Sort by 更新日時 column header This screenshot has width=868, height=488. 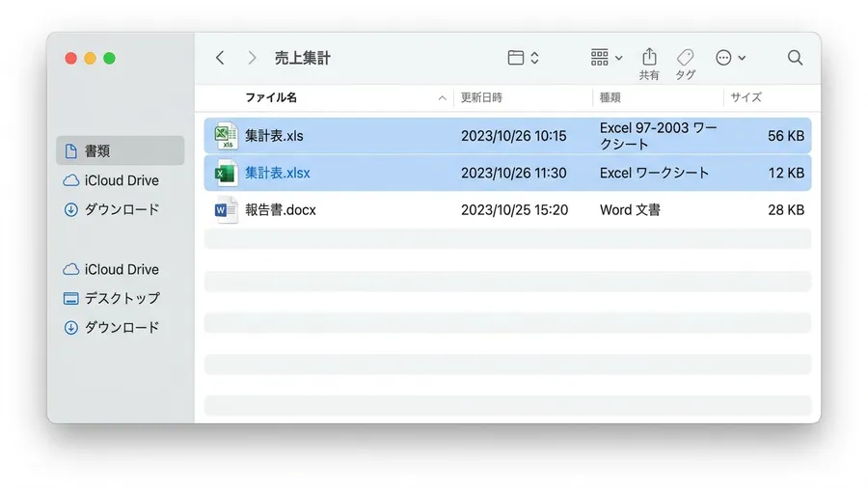(x=481, y=97)
